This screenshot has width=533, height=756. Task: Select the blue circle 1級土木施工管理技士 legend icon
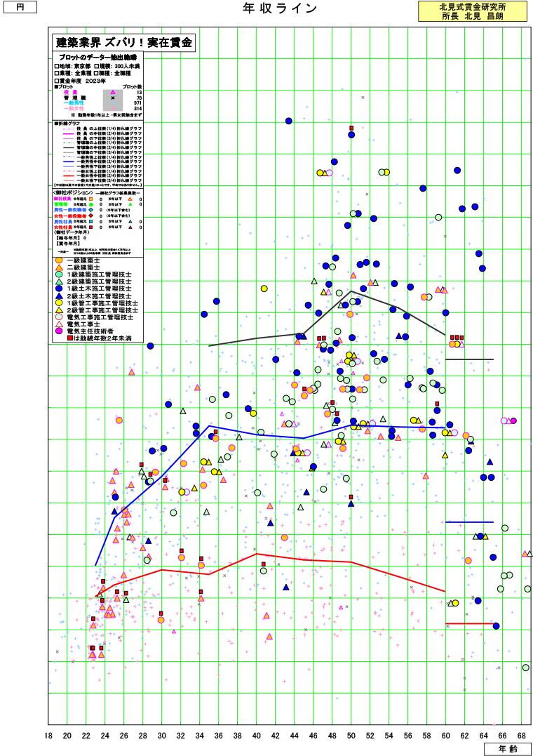click(59, 288)
